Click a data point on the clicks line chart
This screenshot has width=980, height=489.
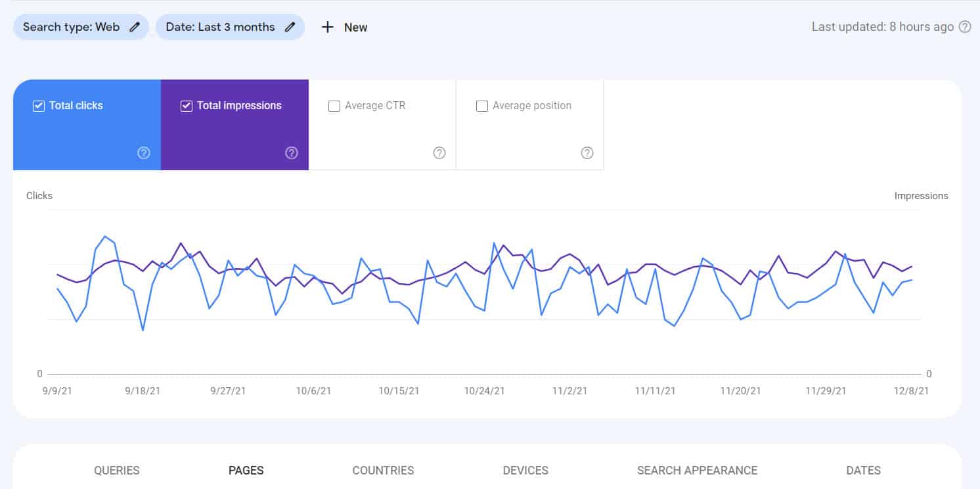coord(105,237)
